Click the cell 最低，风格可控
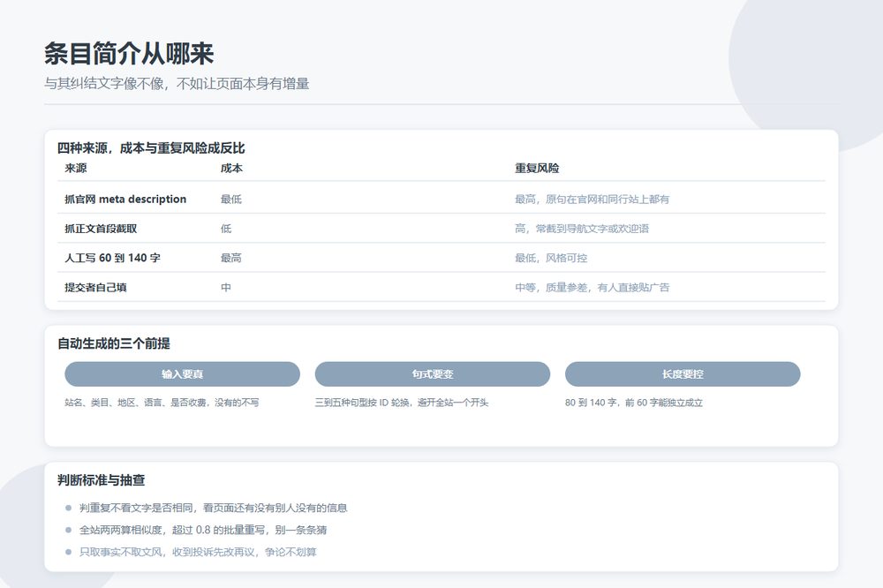883x588 pixels. [x=551, y=258]
